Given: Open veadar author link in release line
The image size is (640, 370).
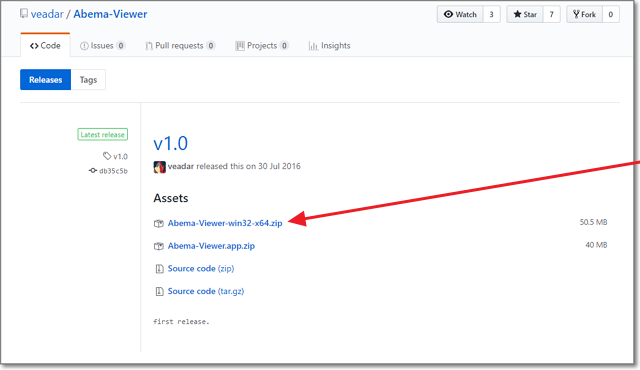Looking at the screenshot, I should 181,166.
